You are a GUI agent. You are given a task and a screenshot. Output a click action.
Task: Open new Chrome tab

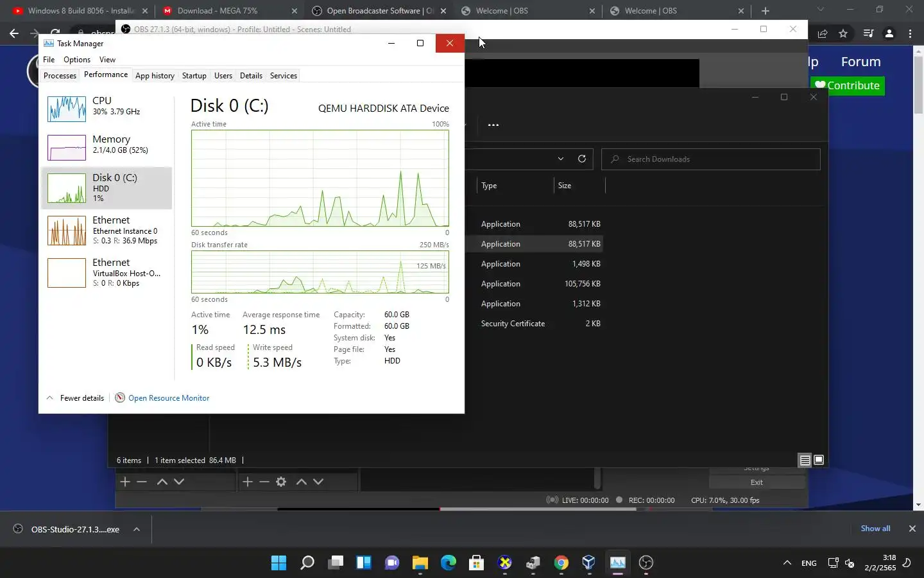pyautogui.click(x=766, y=11)
